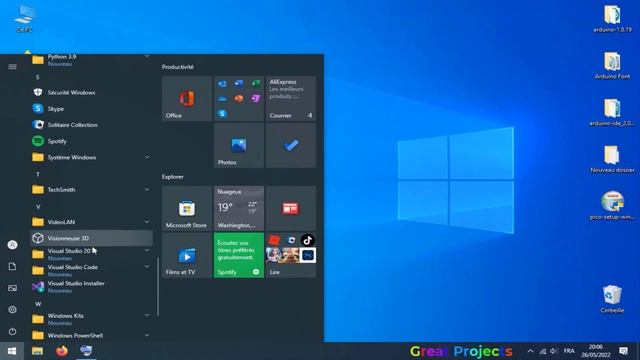Select the Arduino Font desktop folder
The width and height of the screenshot is (640, 360).
(612, 65)
